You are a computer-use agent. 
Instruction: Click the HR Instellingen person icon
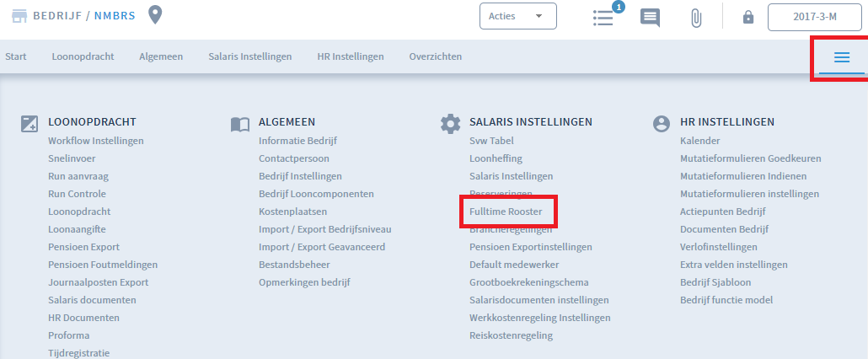click(661, 124)
